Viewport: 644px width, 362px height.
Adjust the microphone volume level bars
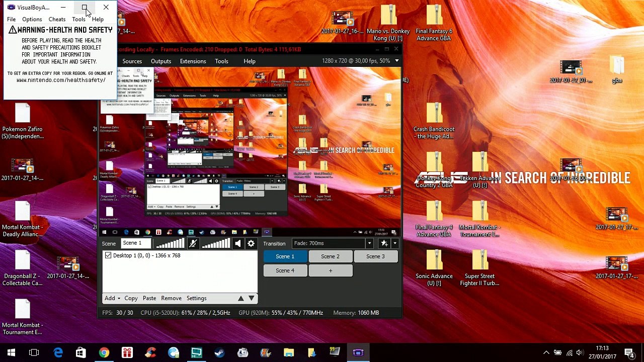170,243
